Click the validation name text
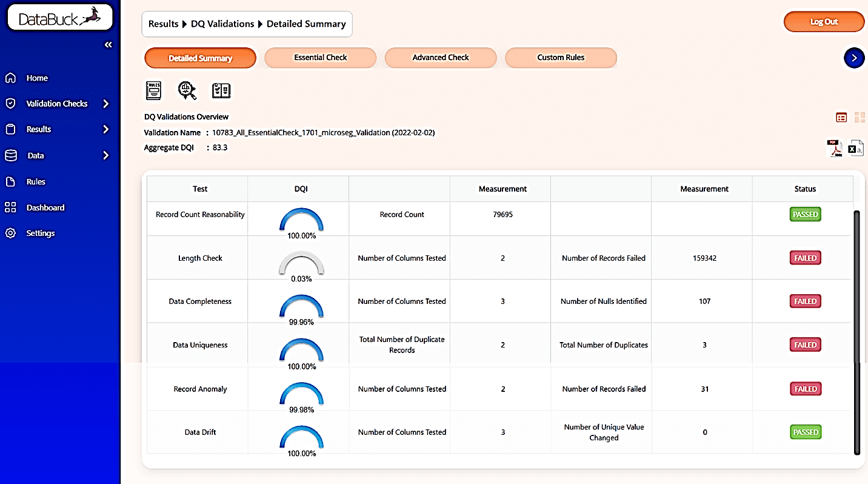This screenshot has height=484, width=868. click(x=323, y=132)
